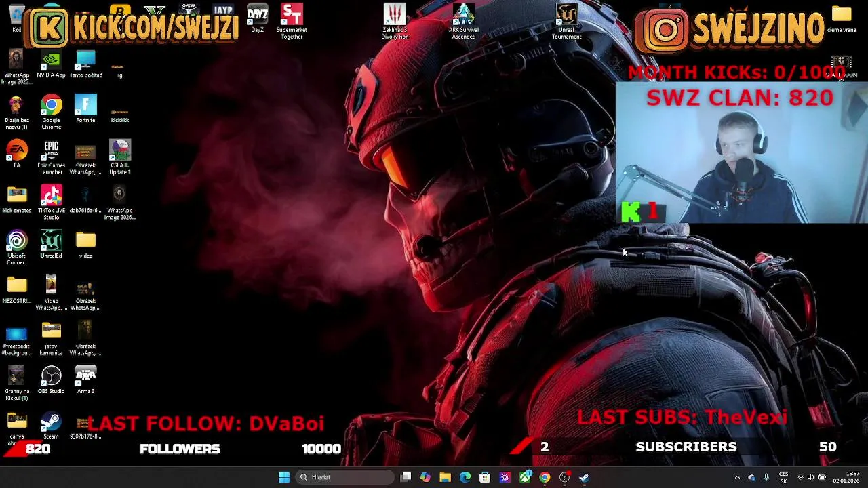The image size is (868, 488).
Task: Open the ciema vrana folder
Action: [x=842, y=18]
